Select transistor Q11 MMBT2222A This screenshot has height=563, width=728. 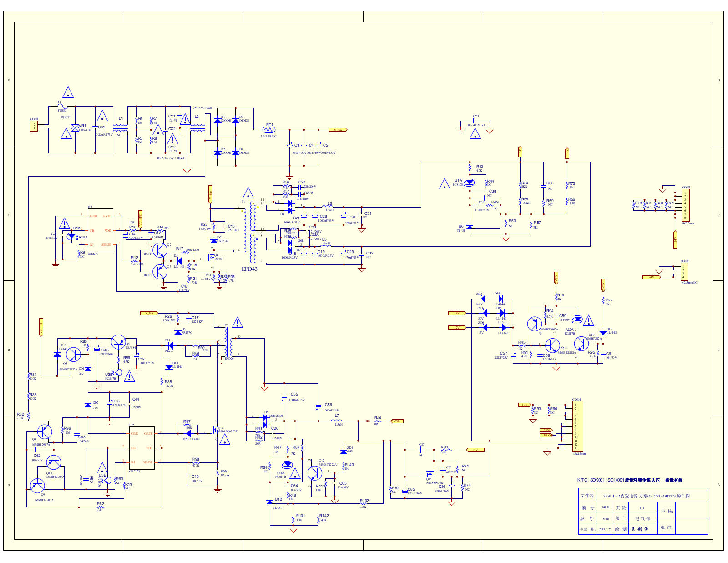[x=552, y=345]
